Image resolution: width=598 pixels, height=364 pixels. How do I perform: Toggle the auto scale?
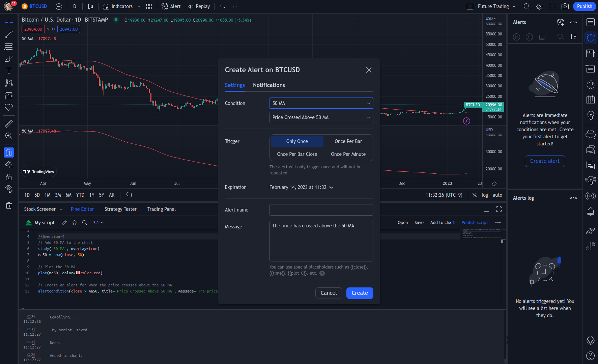click(x=497, y=195)
